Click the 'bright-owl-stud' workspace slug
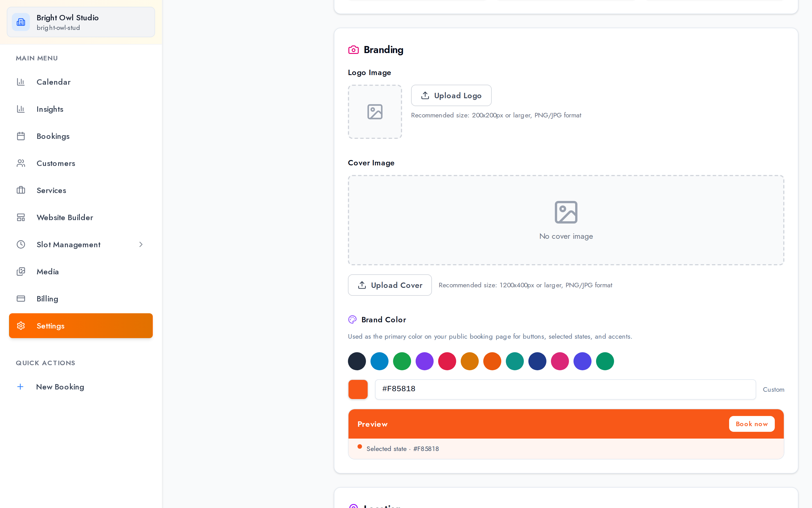The height and width of the screenshot is (508, 812). tap(58, 28)
